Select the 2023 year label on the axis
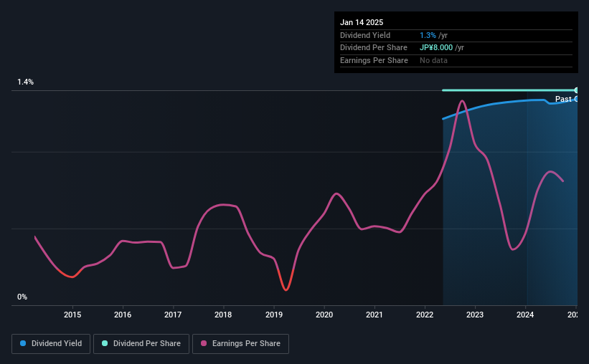This screenshot has width=589, height=364. click(x=475, y=314)
